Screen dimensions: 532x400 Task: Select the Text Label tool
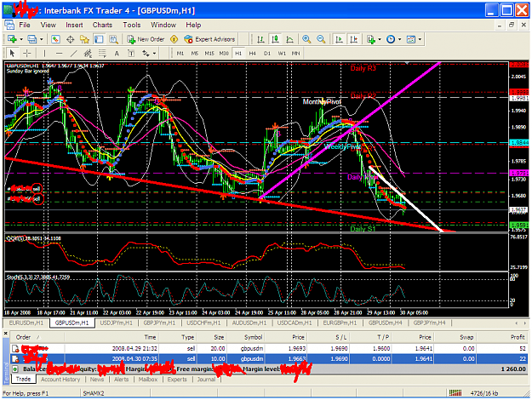131,54
